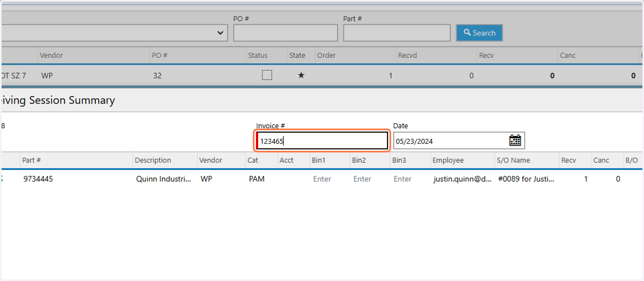
Task: Select part number 9734445 cell
Action: [x=38, y=179]
